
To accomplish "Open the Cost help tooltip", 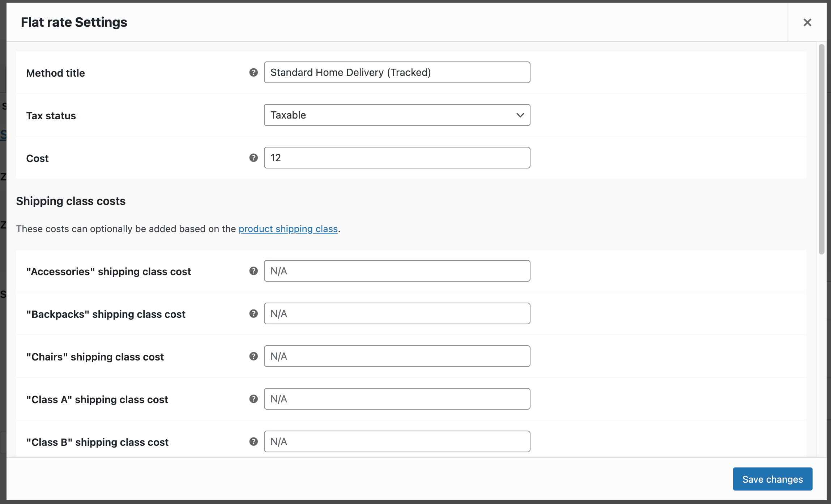I will click(253, 157).
